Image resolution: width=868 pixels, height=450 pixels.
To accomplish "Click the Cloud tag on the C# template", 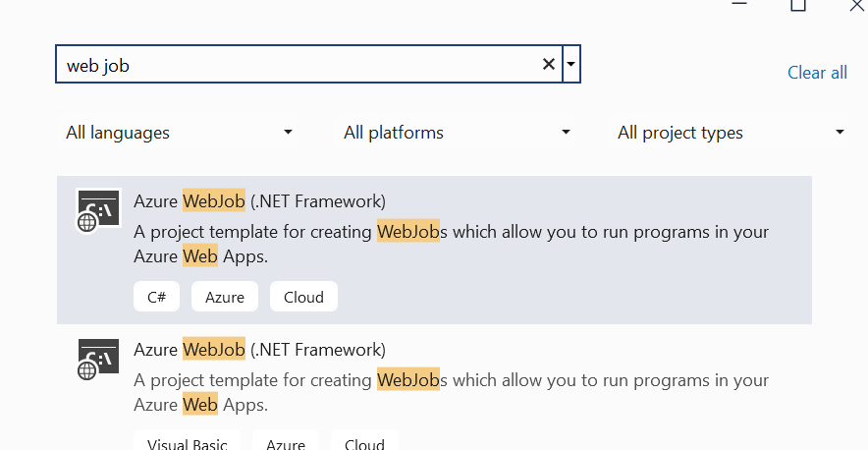I will pyautogui.click(x=304, y=297).
